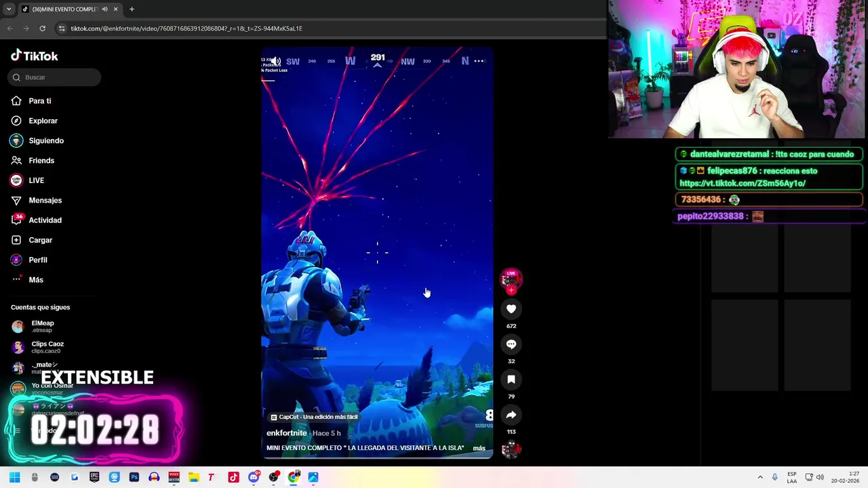This screenshot has height=488, width=868.
Task: Open the creator's LIVE avatar beside video
Action: [511, 279]
